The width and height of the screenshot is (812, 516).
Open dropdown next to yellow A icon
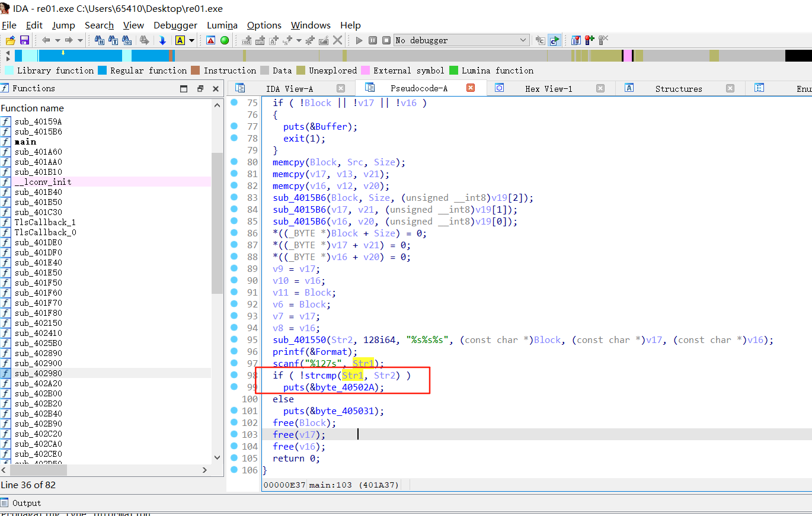click(192, 40)
